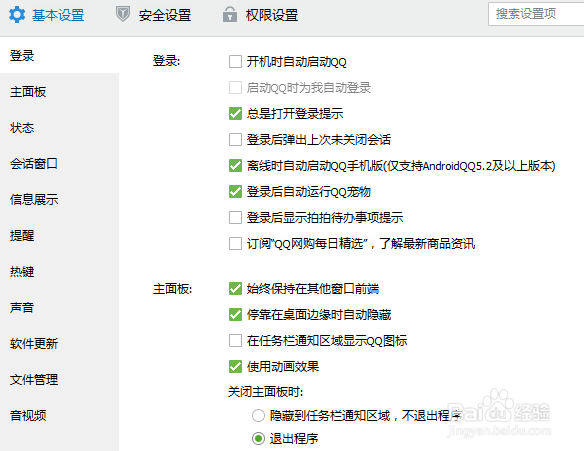Viewport: 584px width, 451px height.
Task: Enable 登录后显示拍拍待办事项提示
Action: click(x=235, y=217)
